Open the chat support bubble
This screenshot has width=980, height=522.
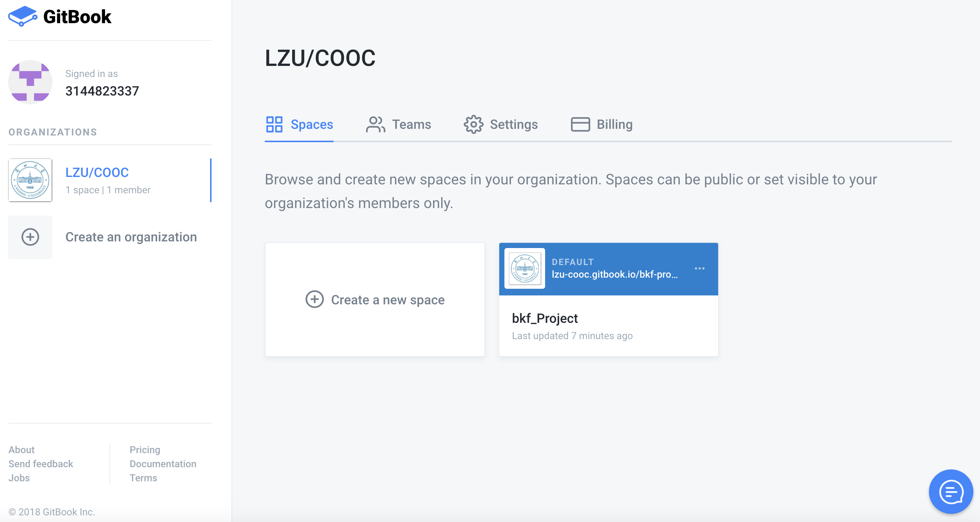pyautogui.click(x=950, y=492)
